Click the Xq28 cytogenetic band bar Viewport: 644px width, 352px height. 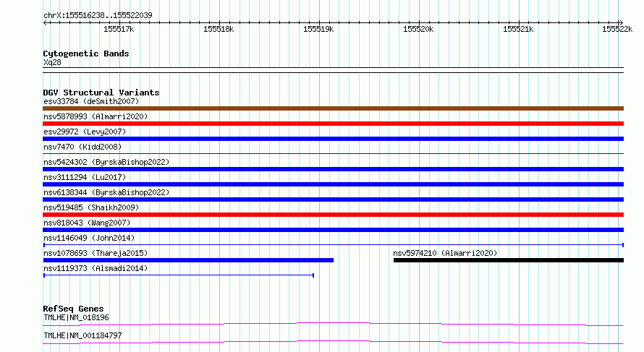(x=333, y=70)
